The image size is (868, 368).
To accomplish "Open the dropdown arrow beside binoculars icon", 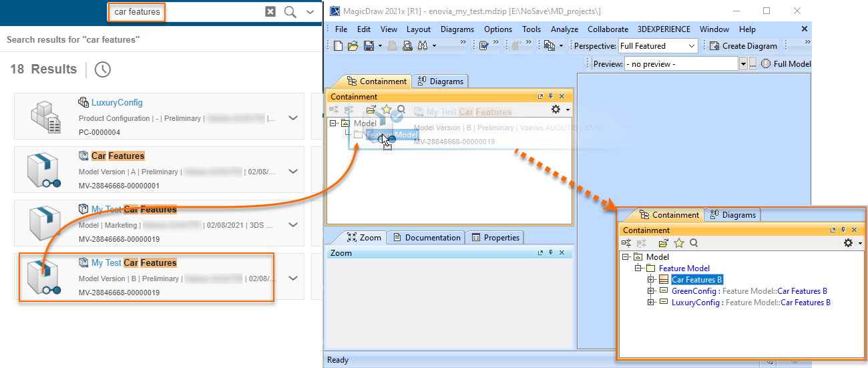I will point(434,46).
